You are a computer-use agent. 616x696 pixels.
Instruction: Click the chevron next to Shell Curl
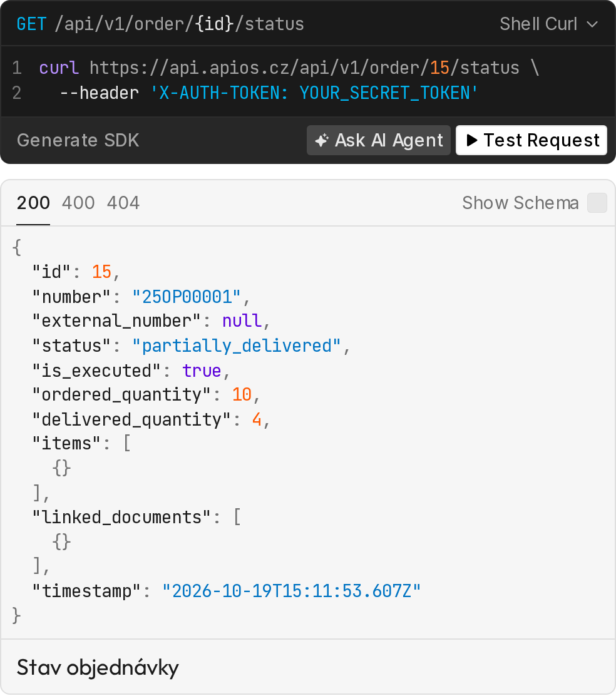[592, 24]
